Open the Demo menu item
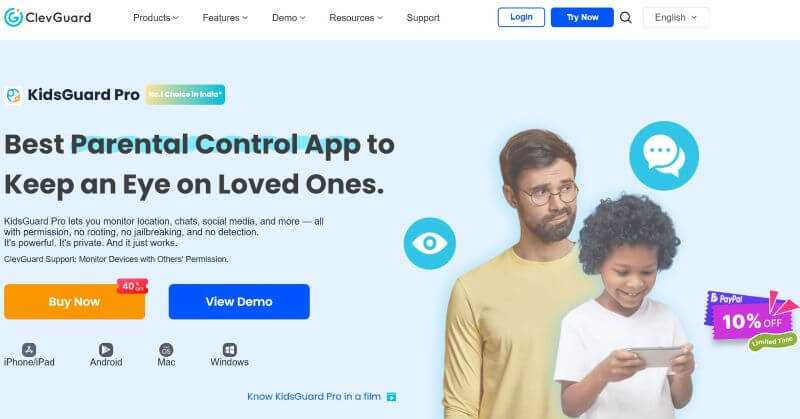The width and height of the screenshot is (800, 419). pyautogui.click(x=289, y=18)
